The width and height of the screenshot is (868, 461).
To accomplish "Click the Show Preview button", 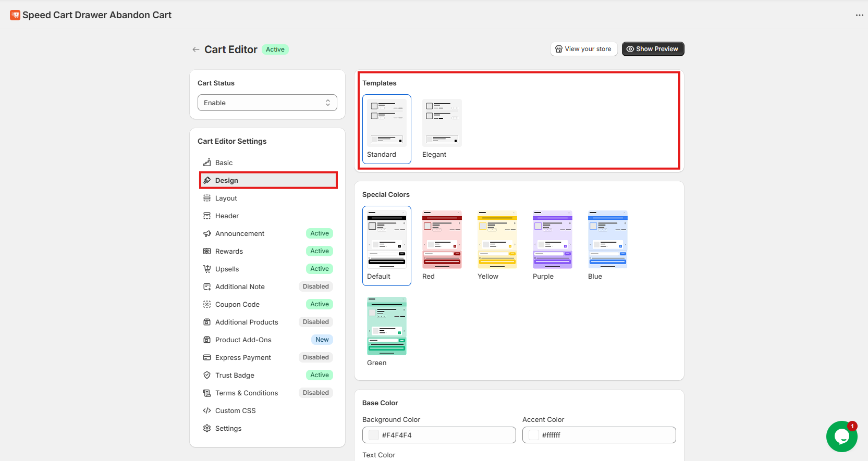I will click(x=653, y=49).
